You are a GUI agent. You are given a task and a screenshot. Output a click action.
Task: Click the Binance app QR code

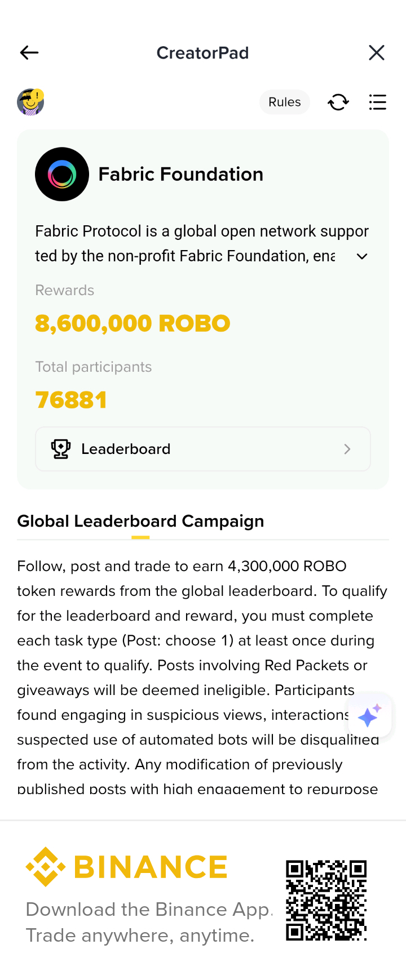click(x=326, y=900)
